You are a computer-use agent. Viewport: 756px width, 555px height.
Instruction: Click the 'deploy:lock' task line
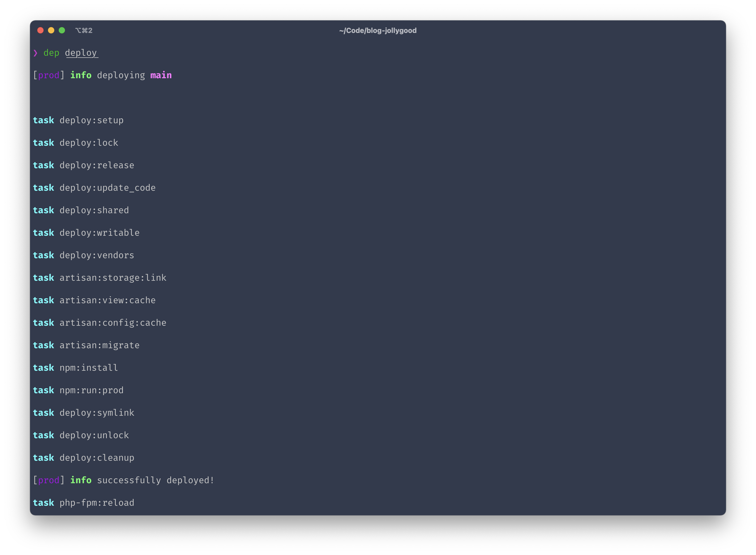75,143
